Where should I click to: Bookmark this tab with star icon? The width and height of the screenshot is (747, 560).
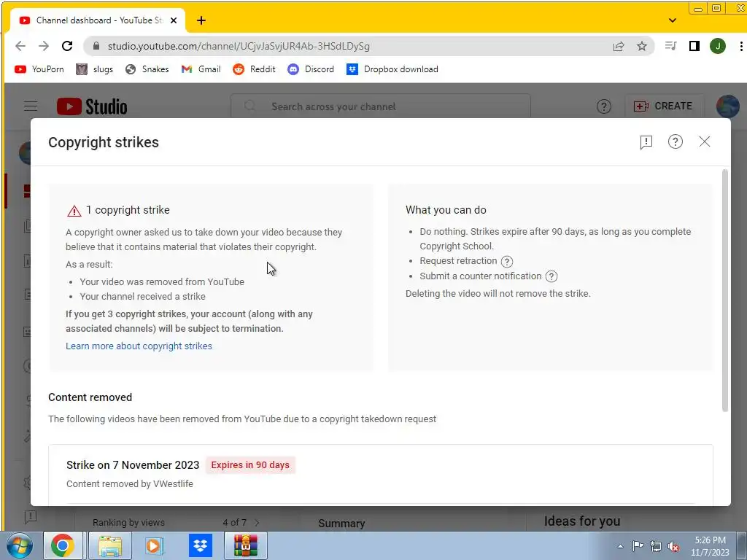point(642,46)
